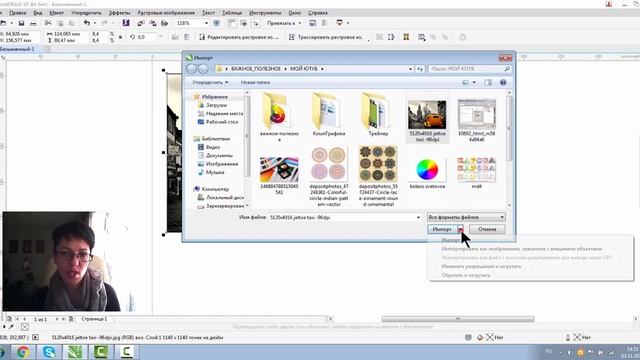The width and height of the screenshot is (640, 360).
Task: Click the application launcher monitor icon
Action: (x=340, y=23)
